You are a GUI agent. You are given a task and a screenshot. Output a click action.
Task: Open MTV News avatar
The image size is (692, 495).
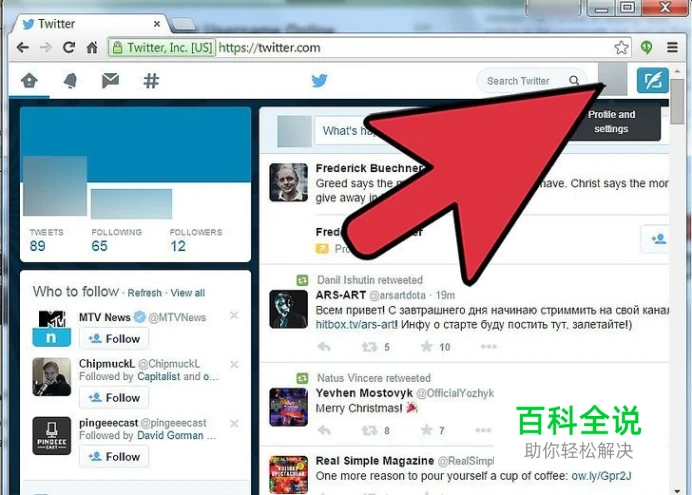tap(52, 328)
